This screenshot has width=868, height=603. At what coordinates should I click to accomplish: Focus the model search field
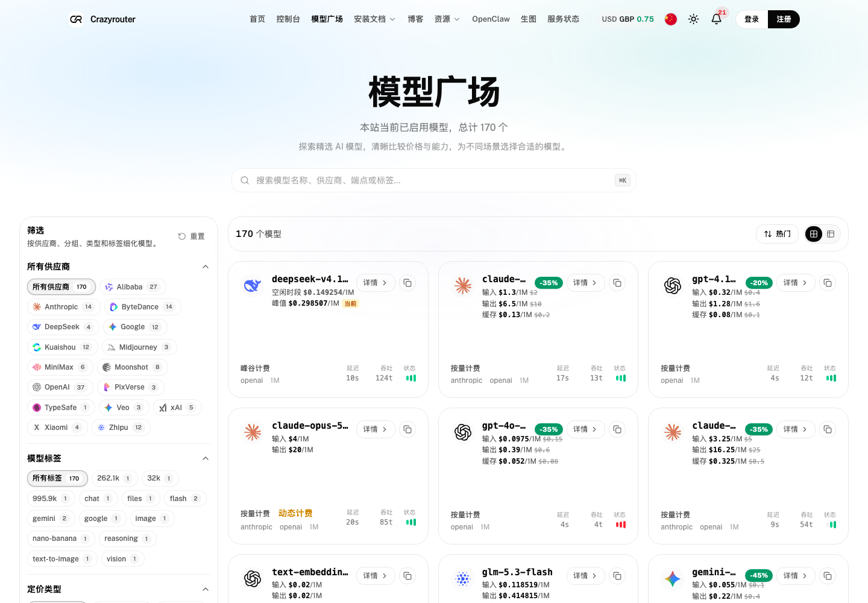pos(434,180)
